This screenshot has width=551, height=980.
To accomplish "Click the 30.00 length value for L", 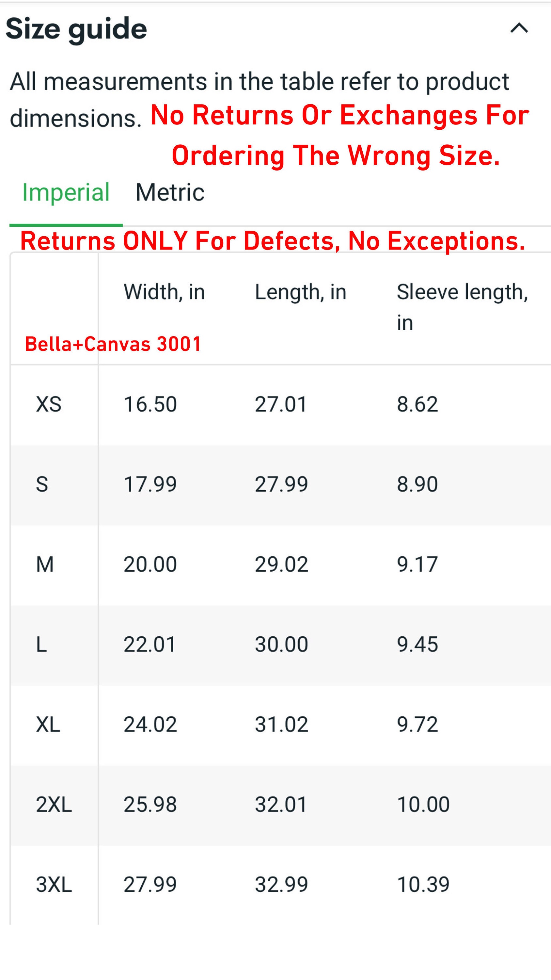I will [281, 644].
